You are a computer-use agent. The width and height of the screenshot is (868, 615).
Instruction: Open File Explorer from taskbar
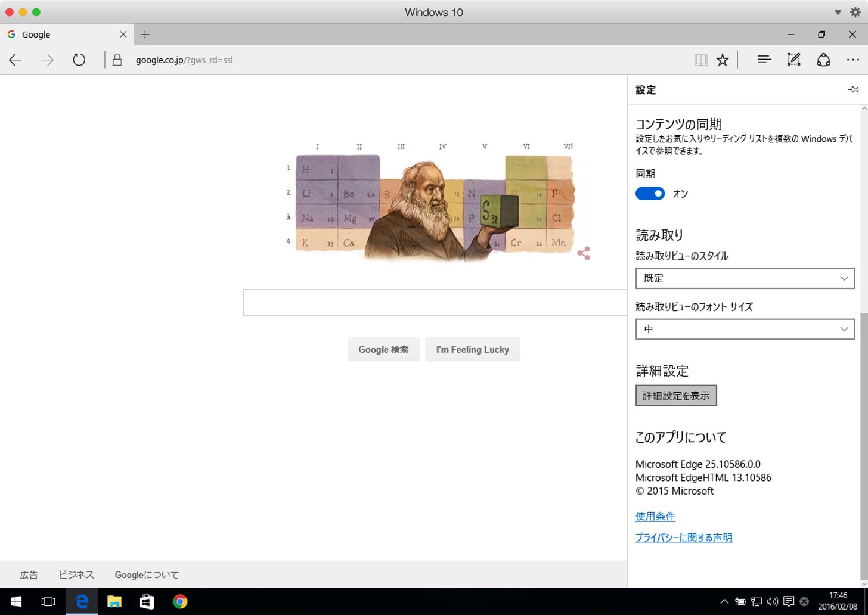click(114, 601)
